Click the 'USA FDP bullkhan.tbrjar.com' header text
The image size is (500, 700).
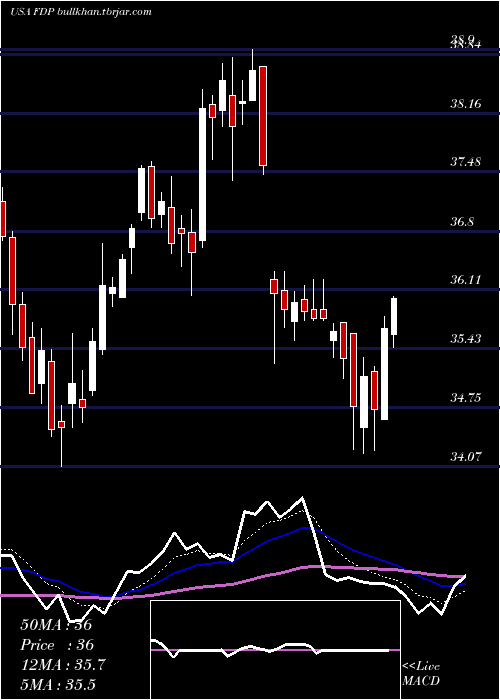80,12
